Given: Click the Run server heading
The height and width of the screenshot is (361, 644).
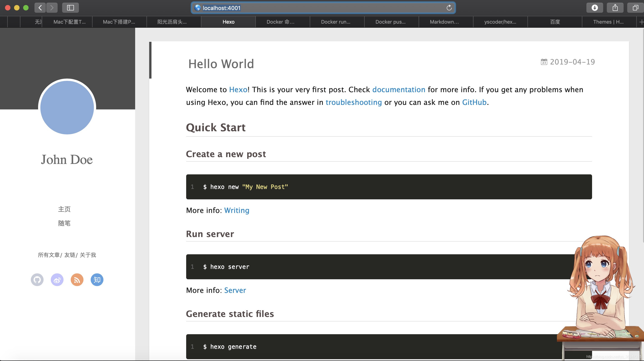Looking at the screenshot, I should 210,234.
